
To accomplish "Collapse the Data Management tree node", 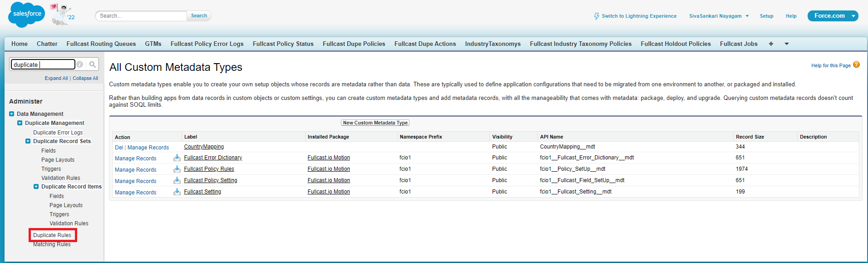I will pos(12,114).
